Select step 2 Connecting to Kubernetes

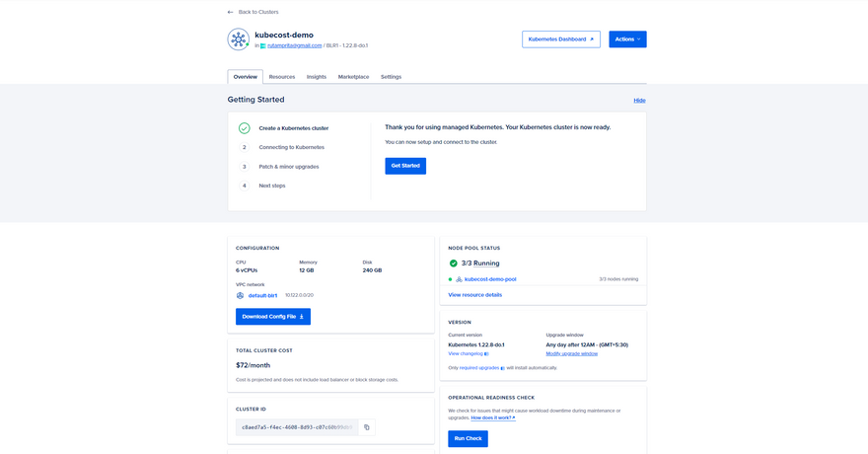click(x=291, y=147)
